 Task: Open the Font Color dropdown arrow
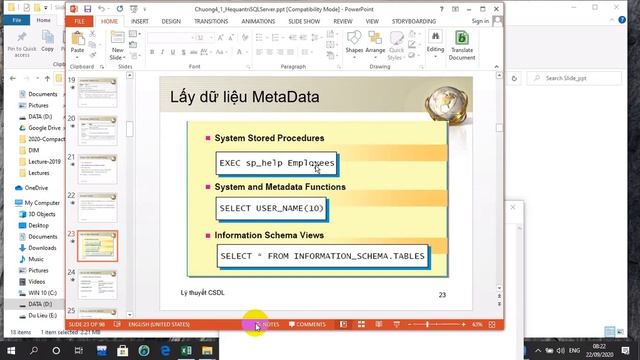247,52
